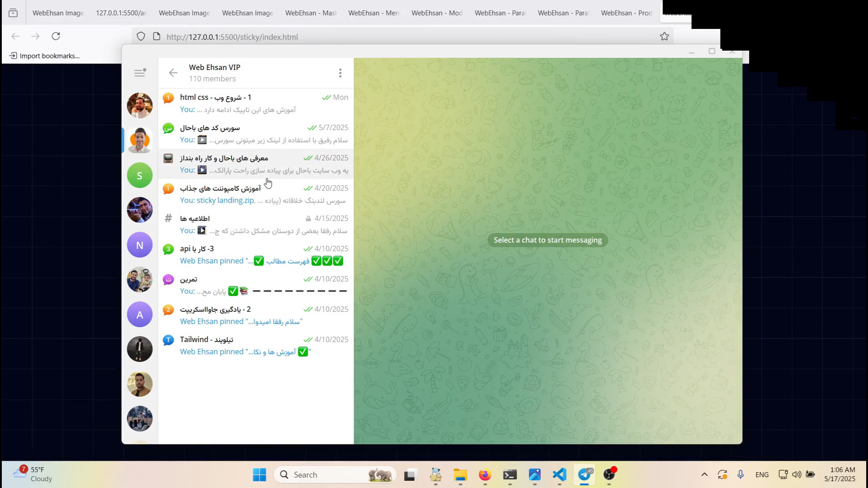This screenshot has width=868, height=488.
Task: Open the '# اطلاعیه ها' announcements topic
Action: [x=256, y=224]
